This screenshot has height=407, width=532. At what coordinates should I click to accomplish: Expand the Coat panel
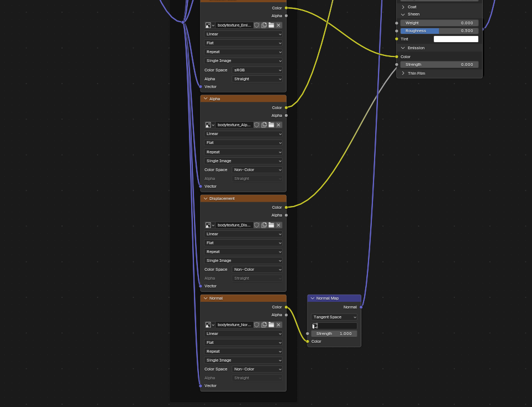tap(403, 7)
